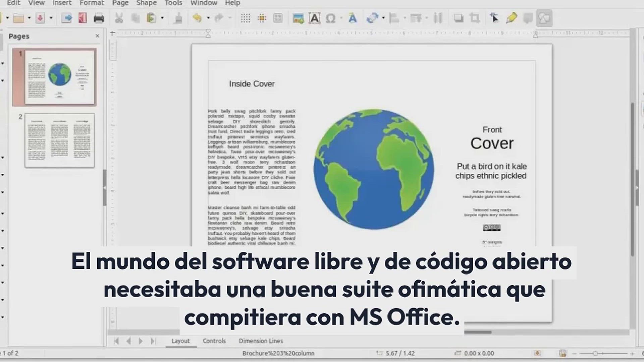The height and width of the screenshot is (362, 644).
Task: Switch to the Dimension Lines tab
Action: [261, 341]
